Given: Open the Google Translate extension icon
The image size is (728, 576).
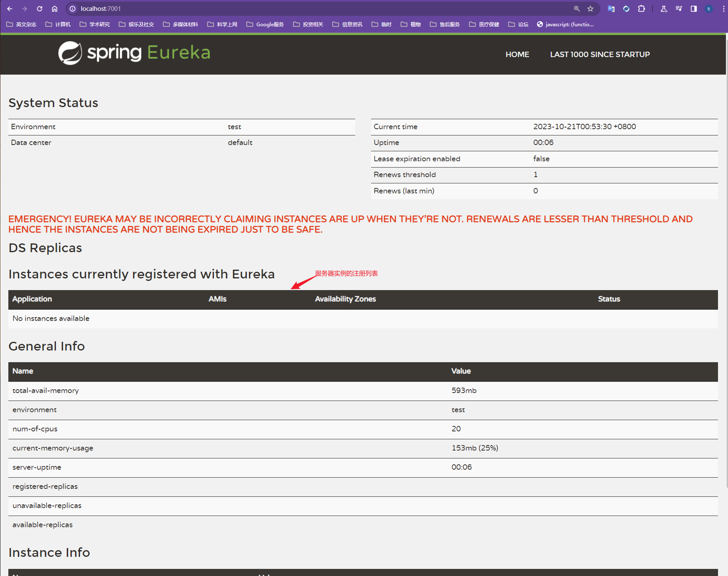Looking at the screenshot, I should 611,9.
